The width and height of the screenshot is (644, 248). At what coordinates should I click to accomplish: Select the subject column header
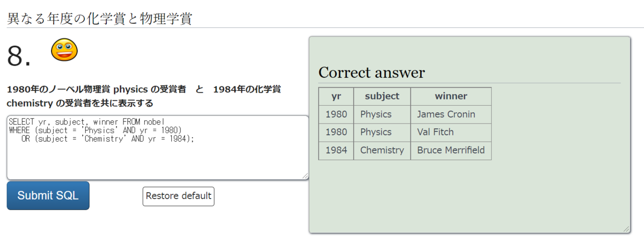(382, 96)
